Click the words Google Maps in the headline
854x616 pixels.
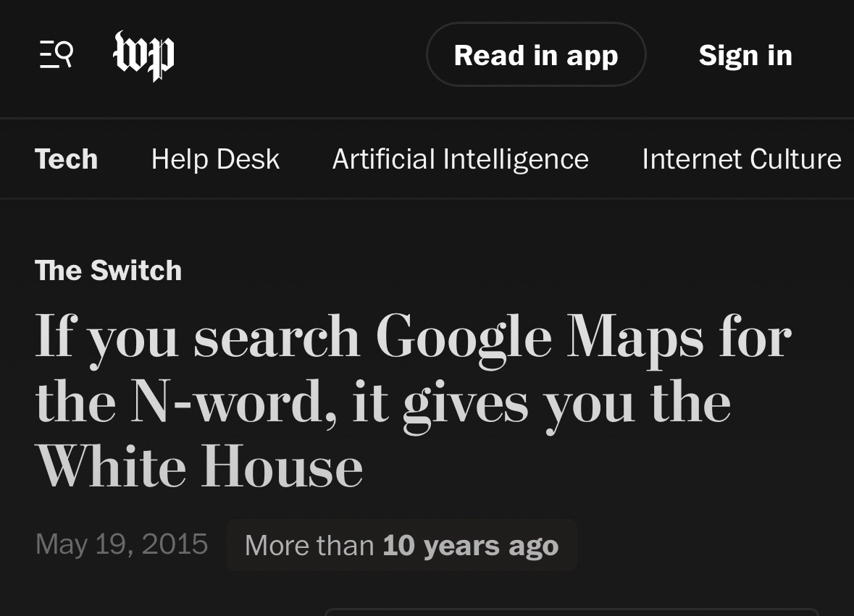pos(539,337)
